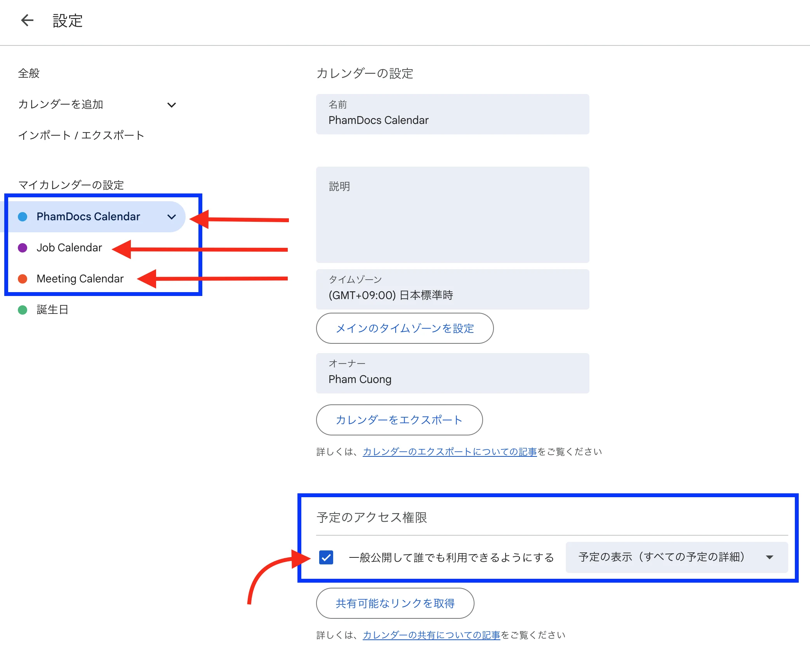Click the 予定のアクセス権限 heading
This screenshot has height=672, width=810.
coord(372,517)
